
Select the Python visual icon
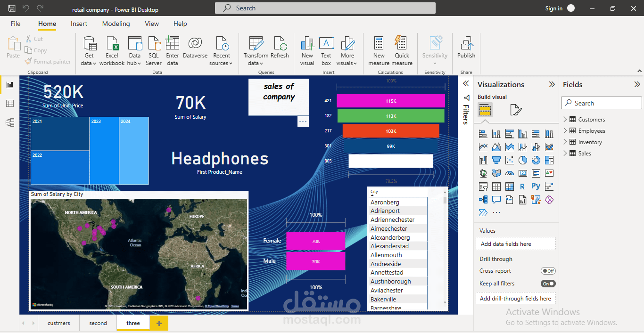click(x=536, y=186)
